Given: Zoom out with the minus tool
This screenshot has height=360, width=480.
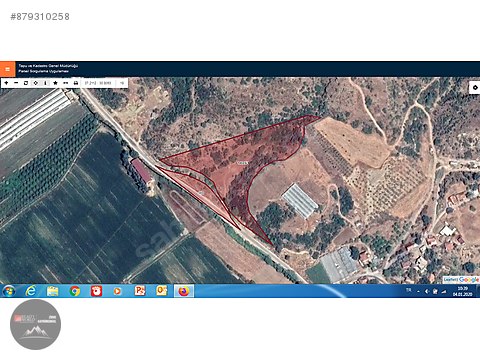Looking at the screenshot, I should (x=16, y=83).
